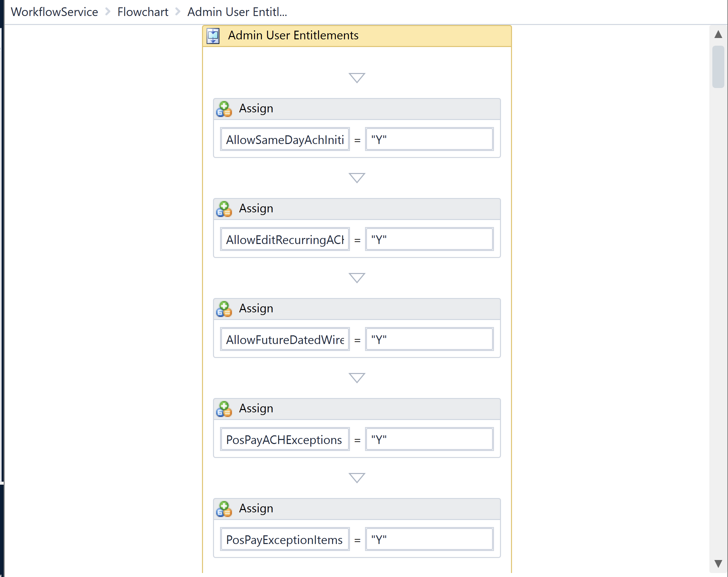Click Assign icon for AllowSameDayAchIniti activity
Image resolution: width=728 pixels, height=577 pixels.
224,109
